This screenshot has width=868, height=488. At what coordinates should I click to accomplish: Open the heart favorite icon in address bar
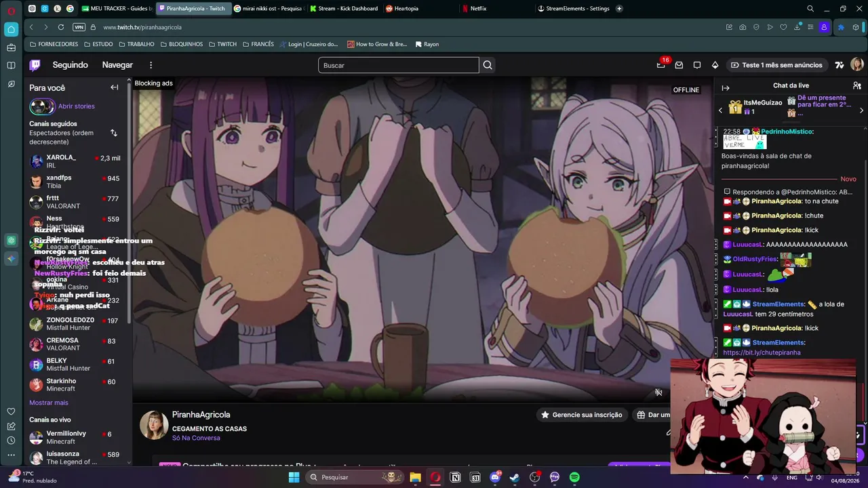pyautogui.click(x=783, y=27)
